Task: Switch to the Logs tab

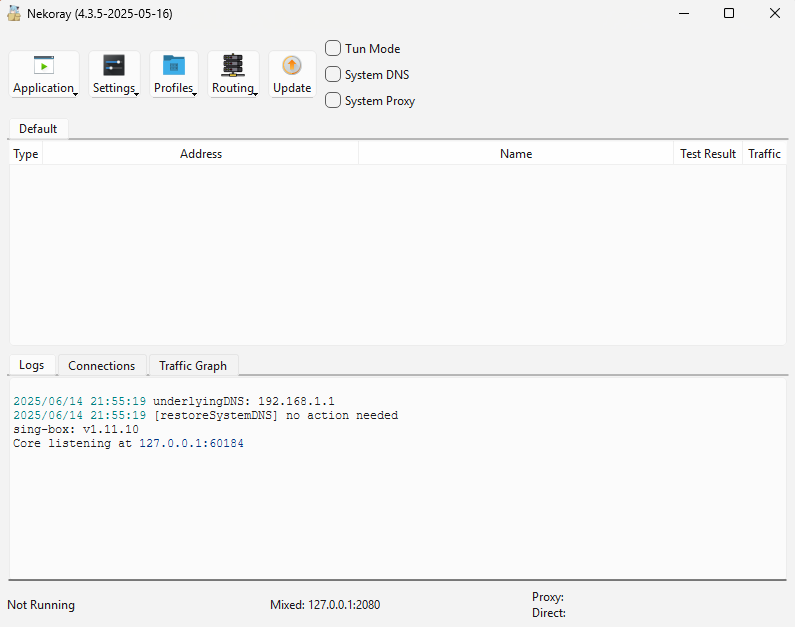Action: [31, 365]
